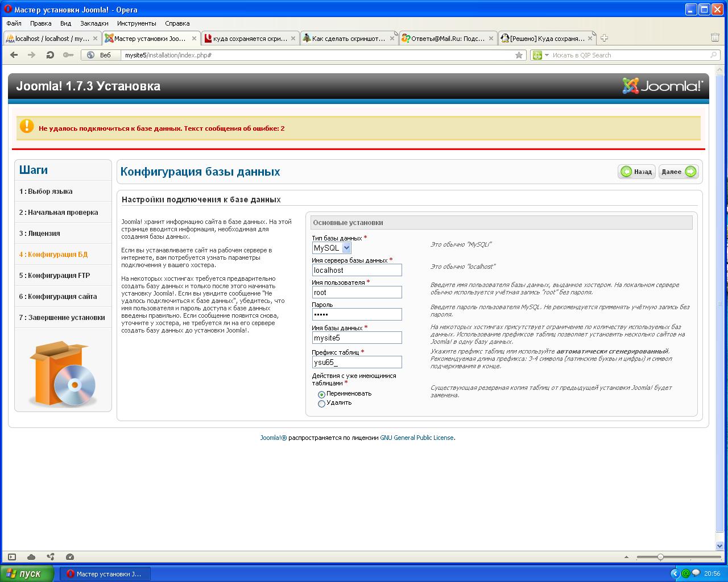
Task: Click the Opera Turbo speedometer icon
Action: click(x=70, y=557)
